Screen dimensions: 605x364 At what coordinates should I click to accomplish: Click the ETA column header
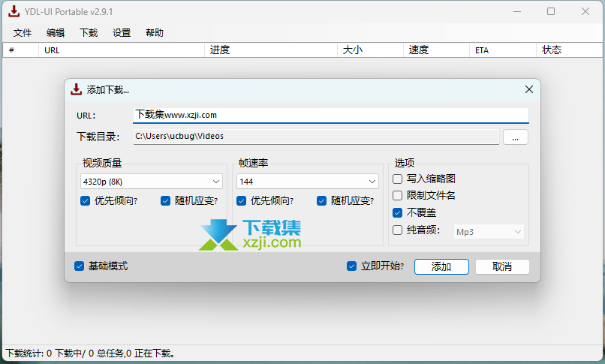click(x=503, y=50)
